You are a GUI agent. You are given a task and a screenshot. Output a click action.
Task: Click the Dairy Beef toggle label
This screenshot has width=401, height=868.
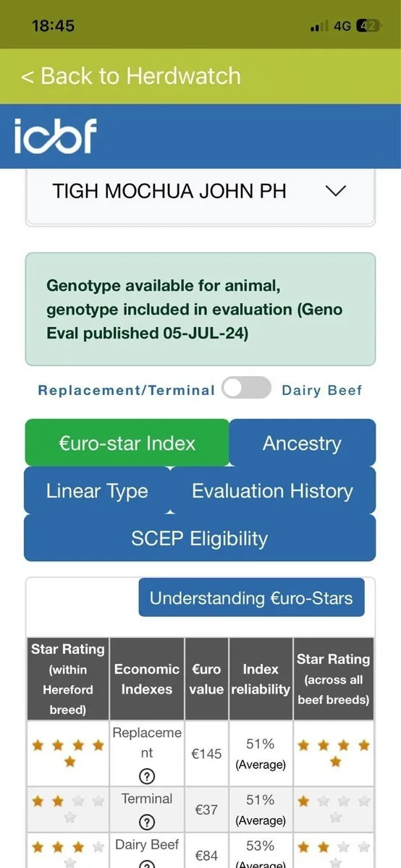click(321, 390)
